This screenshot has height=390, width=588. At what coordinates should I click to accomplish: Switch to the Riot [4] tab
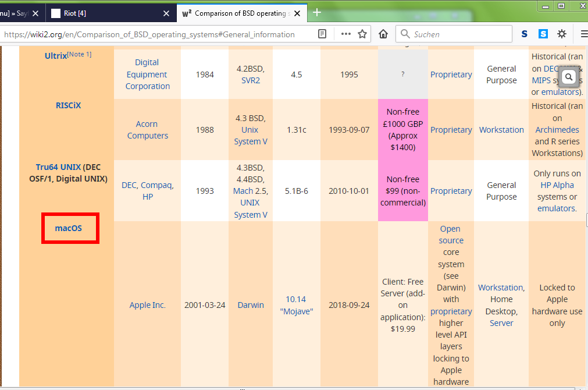click(111, 13)
